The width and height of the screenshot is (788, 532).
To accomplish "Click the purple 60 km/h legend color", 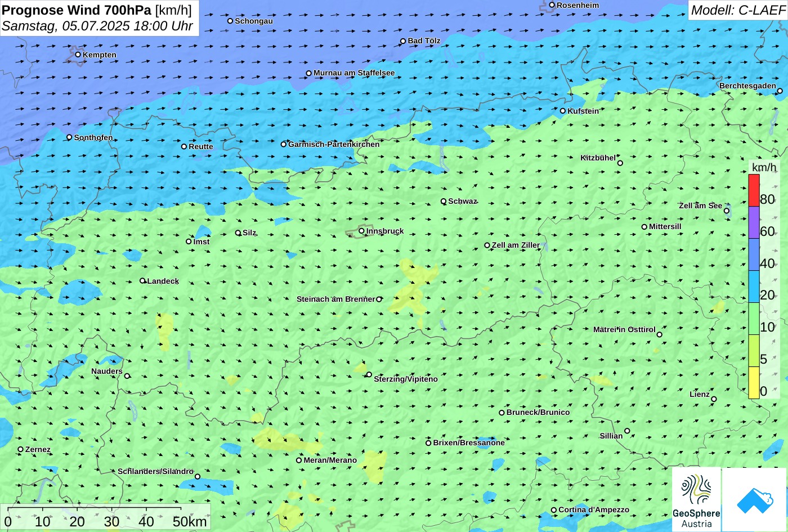I will click(754, 222).
